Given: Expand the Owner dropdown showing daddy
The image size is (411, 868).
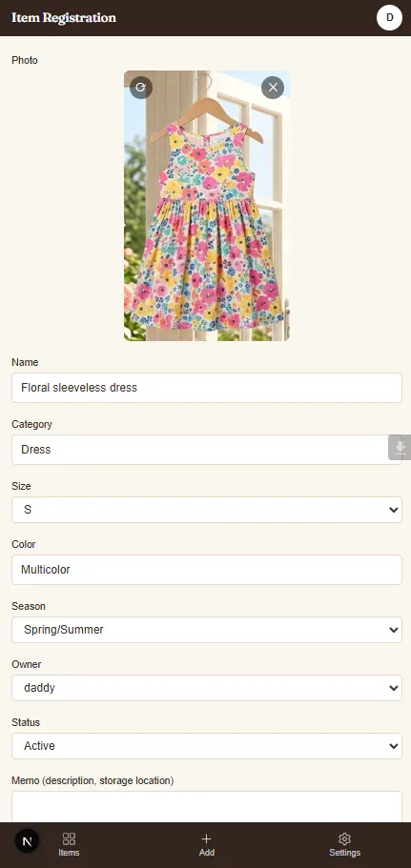Looking at the screenshot, I should (x=207, y=688).
